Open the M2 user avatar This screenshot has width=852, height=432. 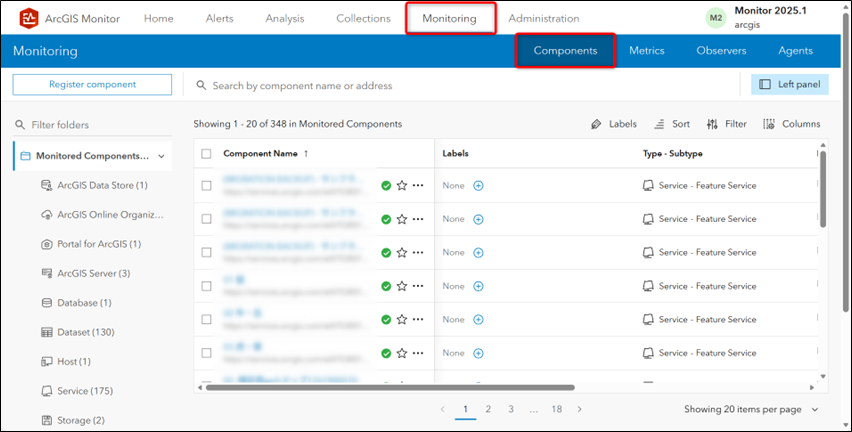716,18
